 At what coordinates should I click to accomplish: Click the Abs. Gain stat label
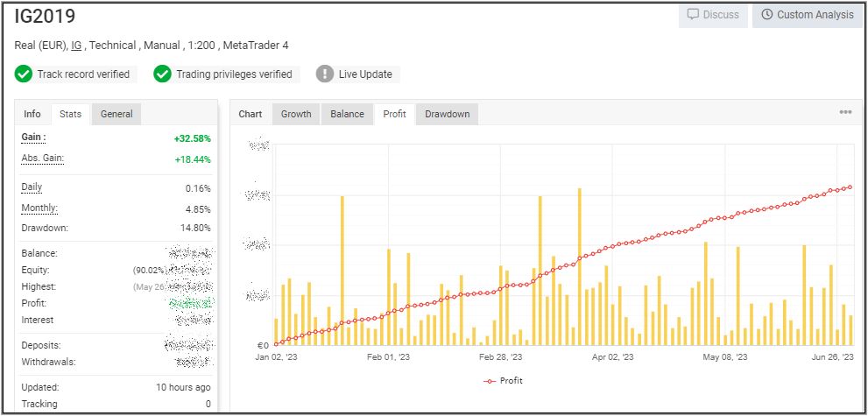coord(42,159)
